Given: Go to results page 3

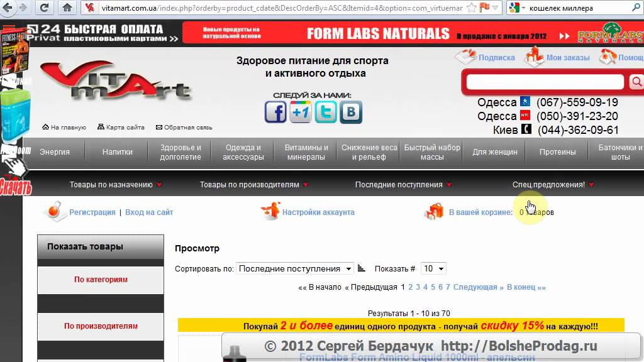Looking at the screenshot, I should coord(418,287).
